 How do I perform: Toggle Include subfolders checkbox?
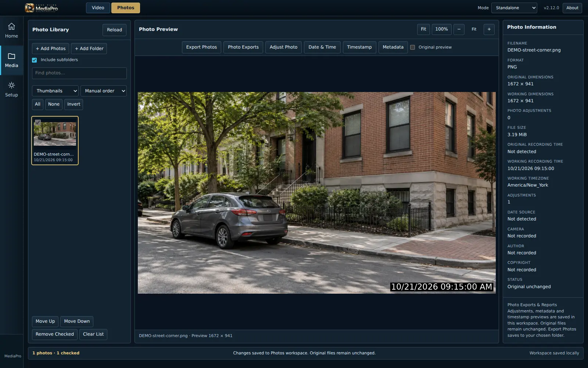(x=35, y=60)
